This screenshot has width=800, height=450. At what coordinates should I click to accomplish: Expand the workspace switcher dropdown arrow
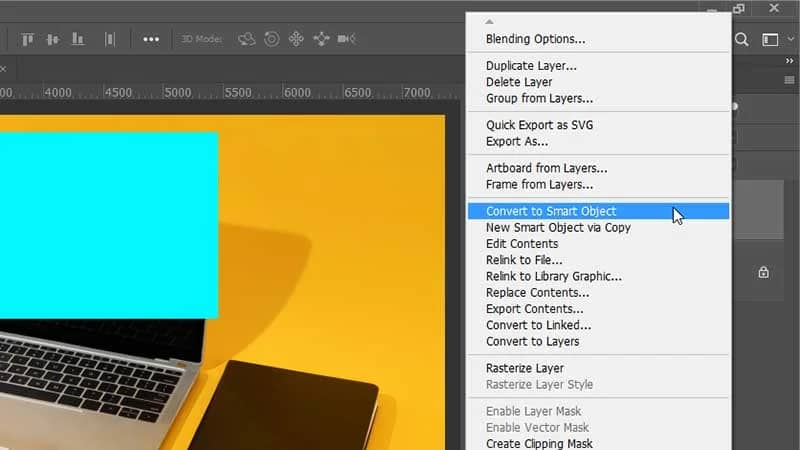[x=791, y=39]
